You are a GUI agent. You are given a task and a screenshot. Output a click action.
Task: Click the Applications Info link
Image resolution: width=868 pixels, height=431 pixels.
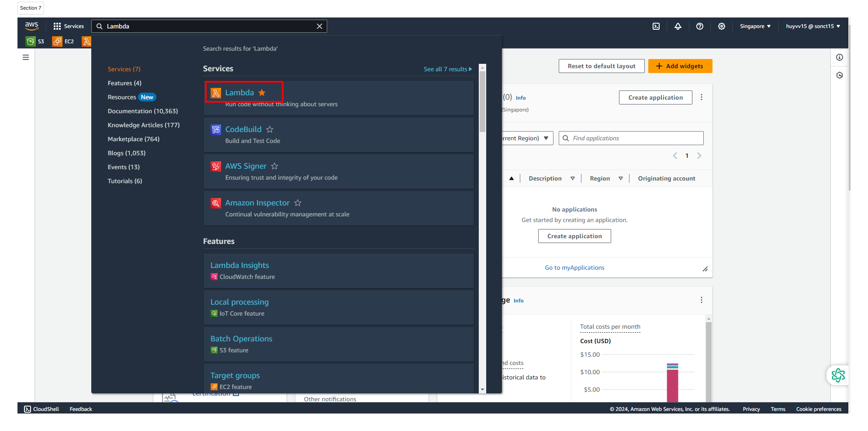tap(521, 98)
